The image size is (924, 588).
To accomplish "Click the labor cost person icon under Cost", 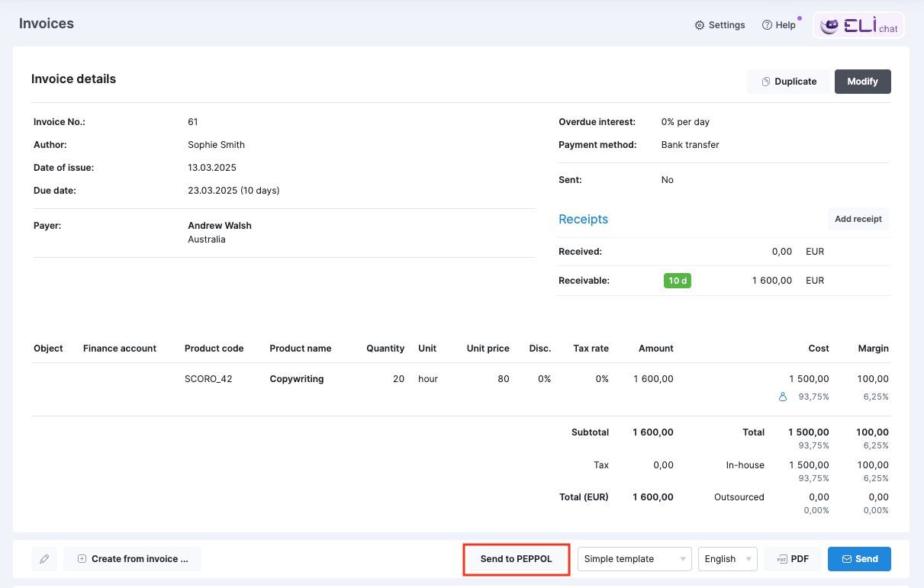I will (782, 397).
